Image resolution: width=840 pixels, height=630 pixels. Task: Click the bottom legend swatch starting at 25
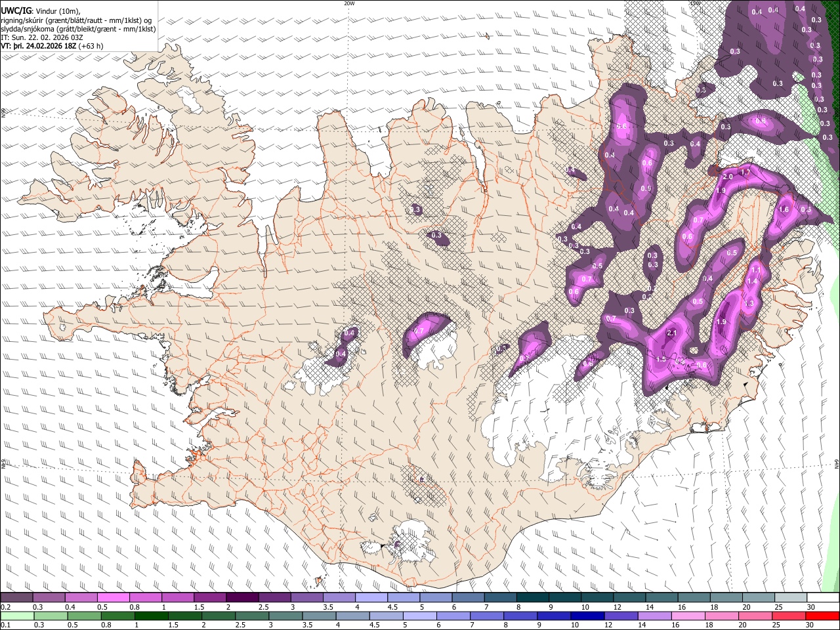point(789,616)
